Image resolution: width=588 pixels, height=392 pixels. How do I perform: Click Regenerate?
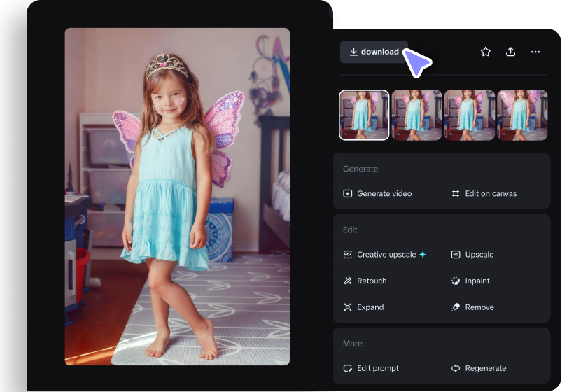479,368
